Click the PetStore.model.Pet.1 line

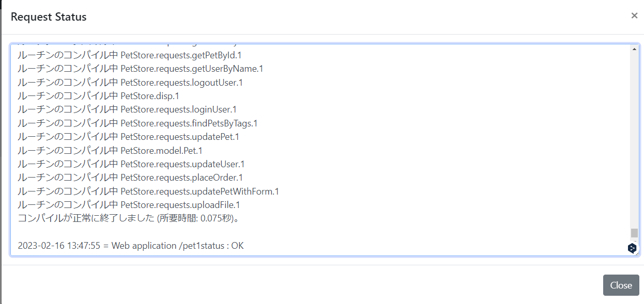point(110,151)
